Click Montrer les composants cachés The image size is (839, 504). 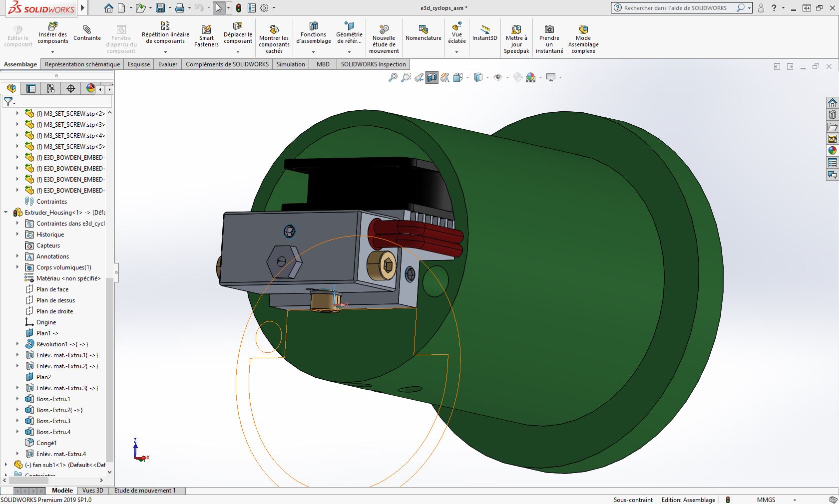(274, 38)
